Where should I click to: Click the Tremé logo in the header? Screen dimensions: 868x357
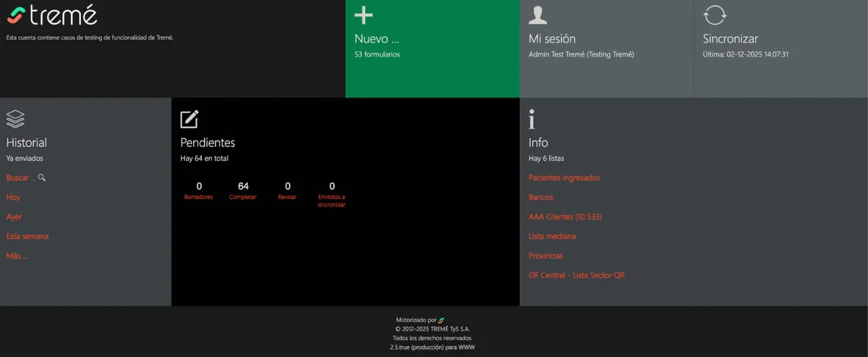tap(51, 15)
